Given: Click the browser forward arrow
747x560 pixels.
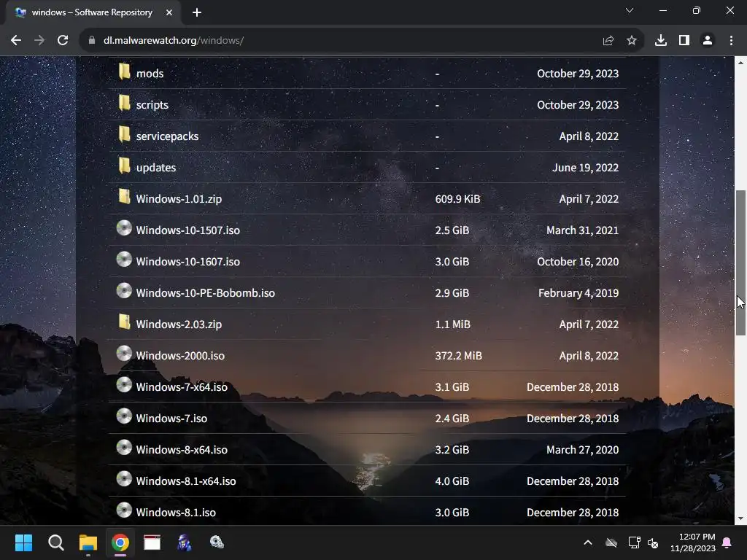Looking at the screenshot, I should click(x=39, y=41).
